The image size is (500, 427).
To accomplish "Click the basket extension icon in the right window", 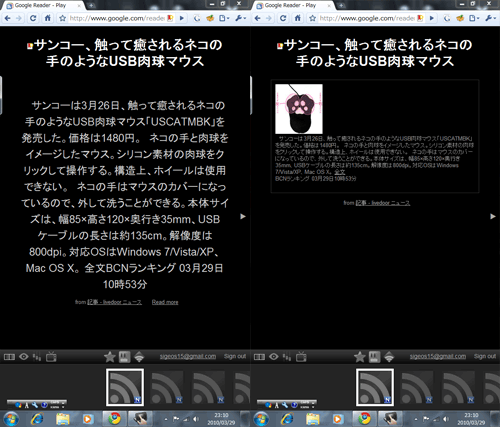I will coord(460,18).
